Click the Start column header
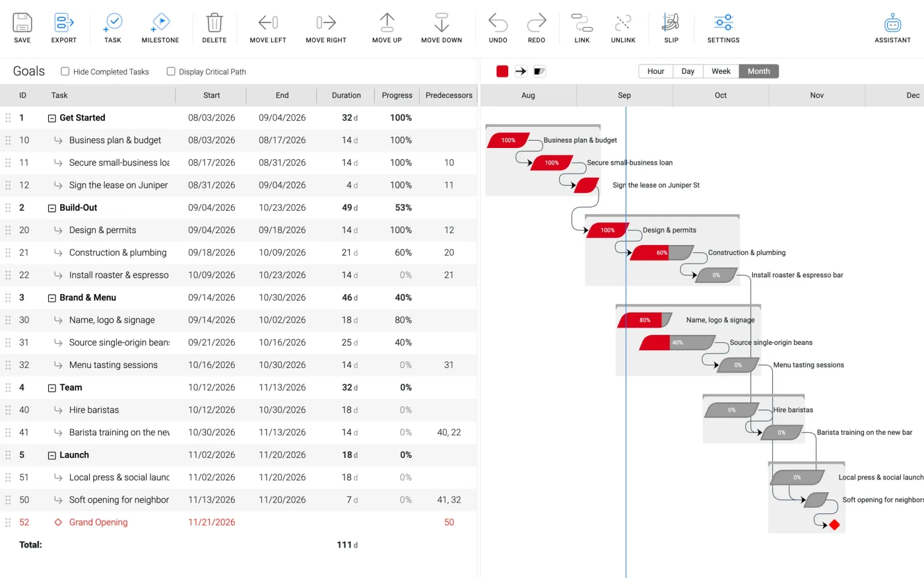 212,95
